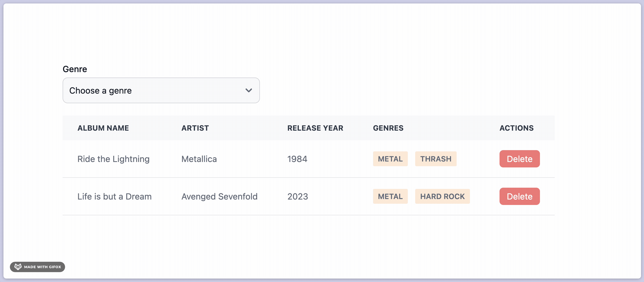Click the Metallica artist cell
The height and width of the screenshot is (282, 644).
tap(199, 159)
